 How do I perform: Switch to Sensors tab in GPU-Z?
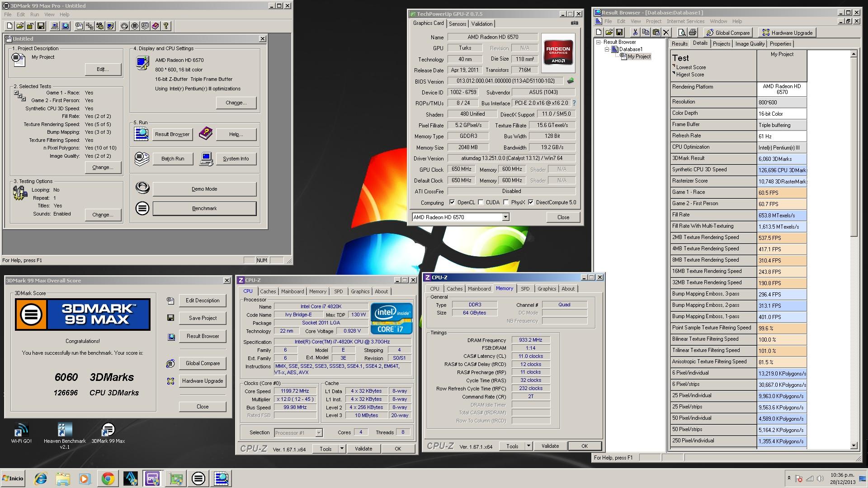pyautogui.click(x=458, y=24)
